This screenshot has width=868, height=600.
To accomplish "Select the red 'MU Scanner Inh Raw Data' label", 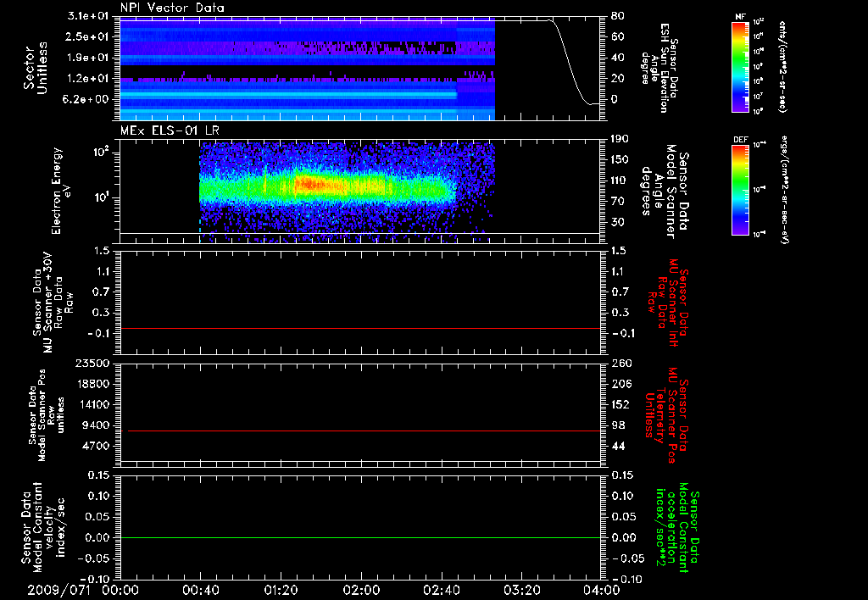I will pos(667,303).
